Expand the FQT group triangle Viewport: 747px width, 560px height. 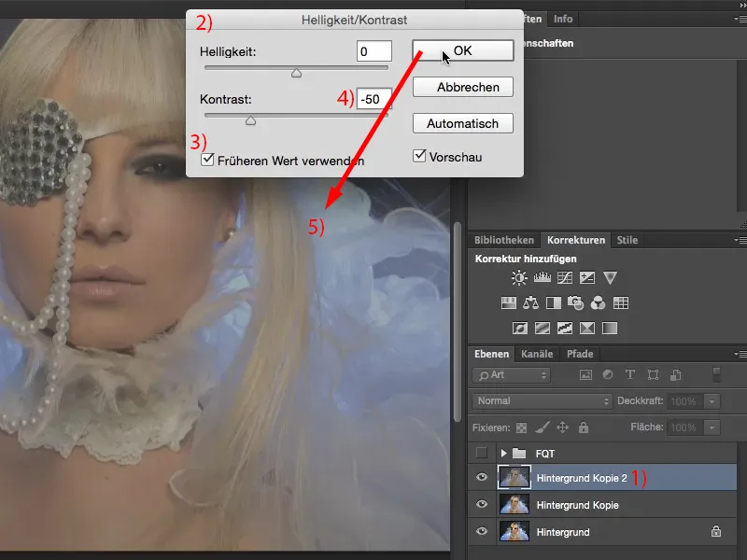tap(503, 453)
